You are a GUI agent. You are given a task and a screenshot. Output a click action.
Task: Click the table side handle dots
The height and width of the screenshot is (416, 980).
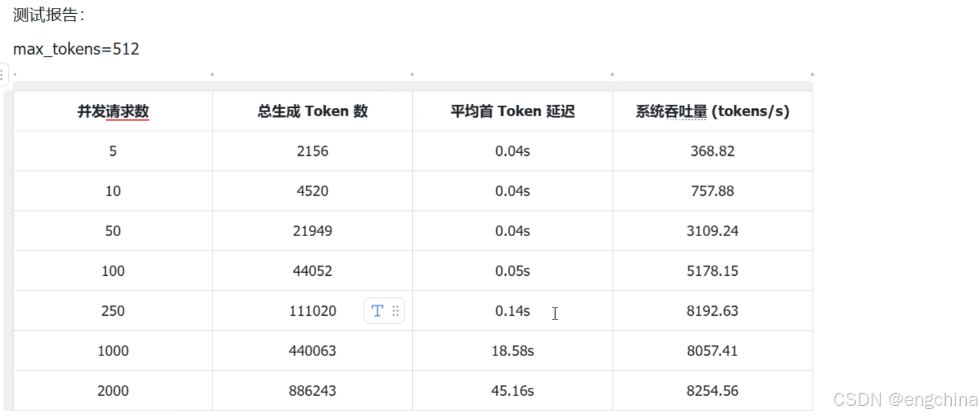tap(2, 75)
